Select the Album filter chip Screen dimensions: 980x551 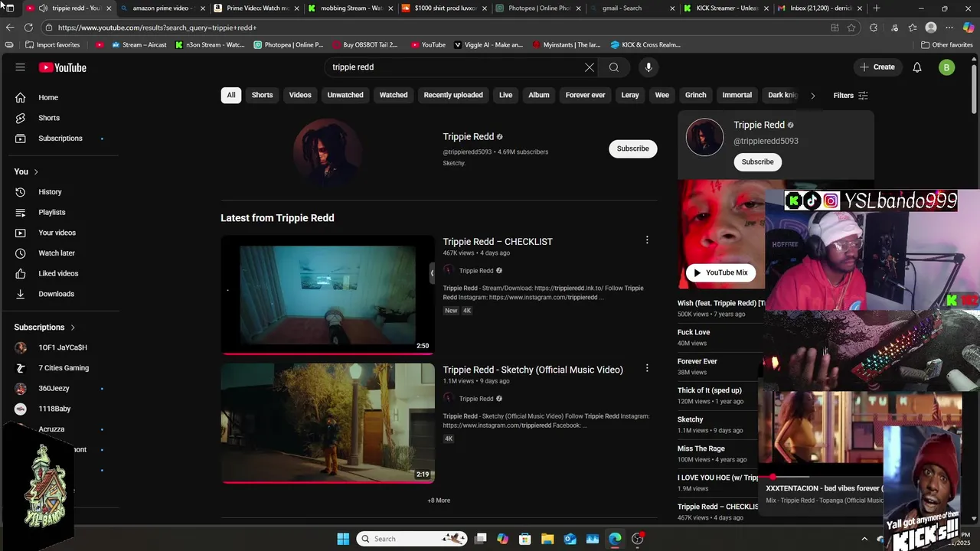point(539,95)
